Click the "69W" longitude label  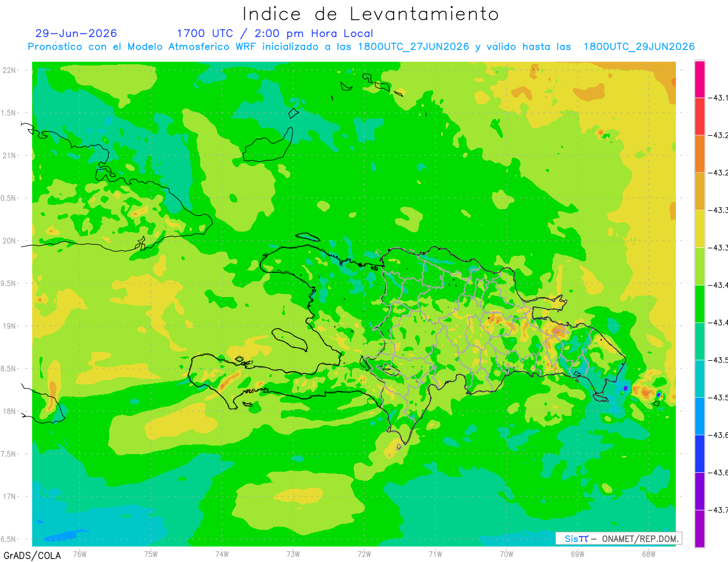click(x=578, y=554)
